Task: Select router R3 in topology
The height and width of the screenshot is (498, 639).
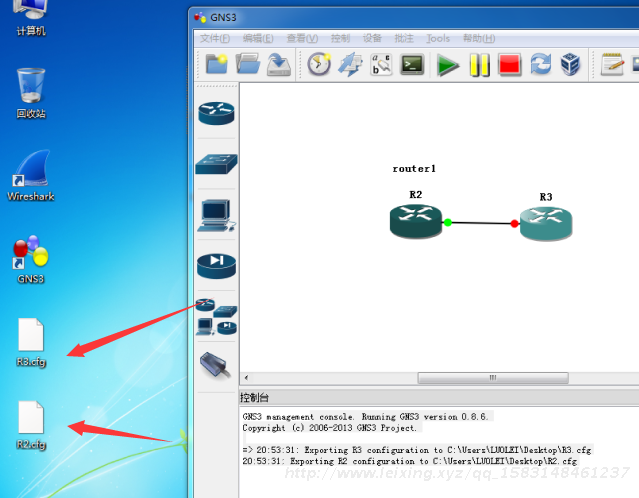Action: pyautogui.click(x=546, y=223)
